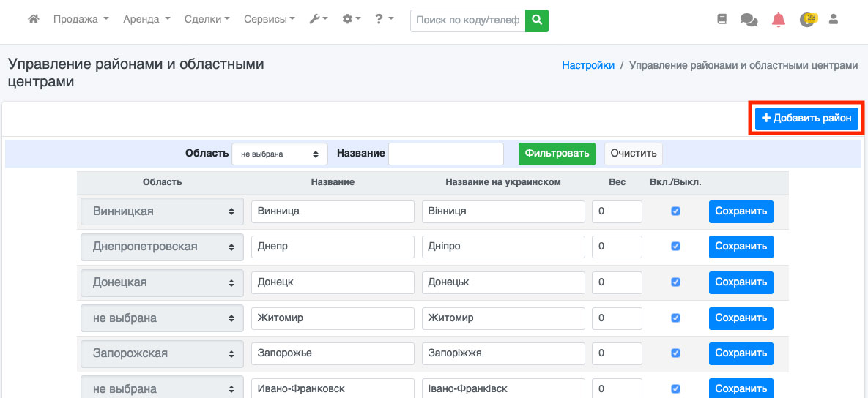Uncheck the enabled checkbox for Донецк

pyautogui.click(x=675, y=282)
